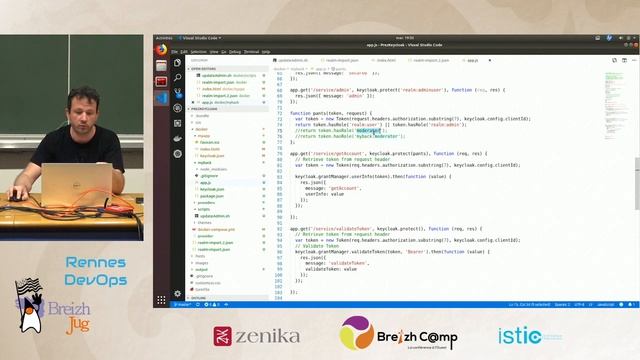
Task: Click the line and column indicator
Action: pyautogui.click(x=529, y=304)
